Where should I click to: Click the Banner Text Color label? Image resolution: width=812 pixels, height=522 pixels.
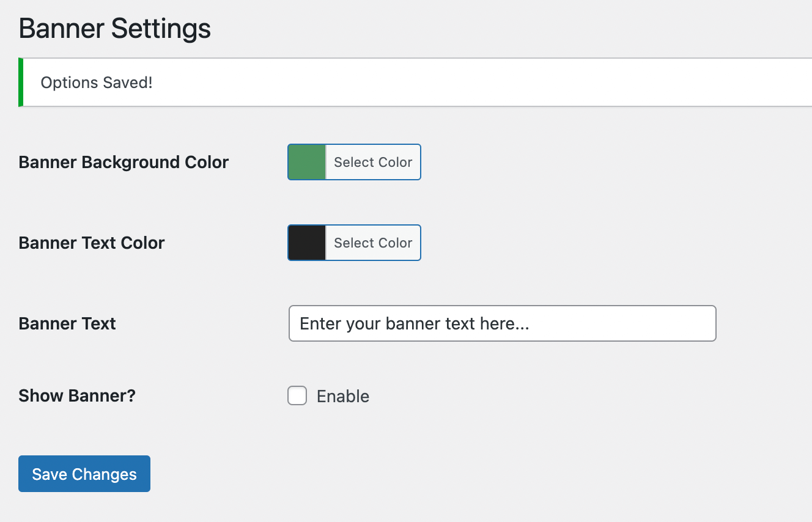click(91, 243)
